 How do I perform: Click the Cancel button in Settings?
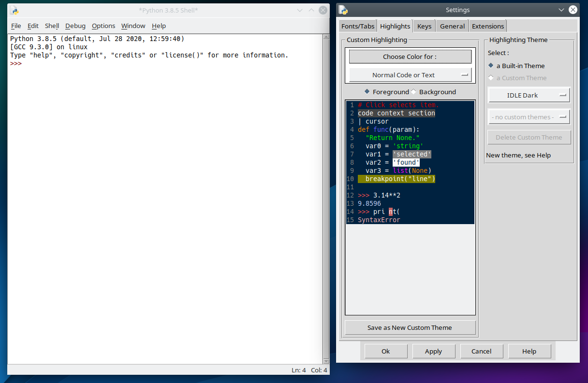click(x=481, y=351)
